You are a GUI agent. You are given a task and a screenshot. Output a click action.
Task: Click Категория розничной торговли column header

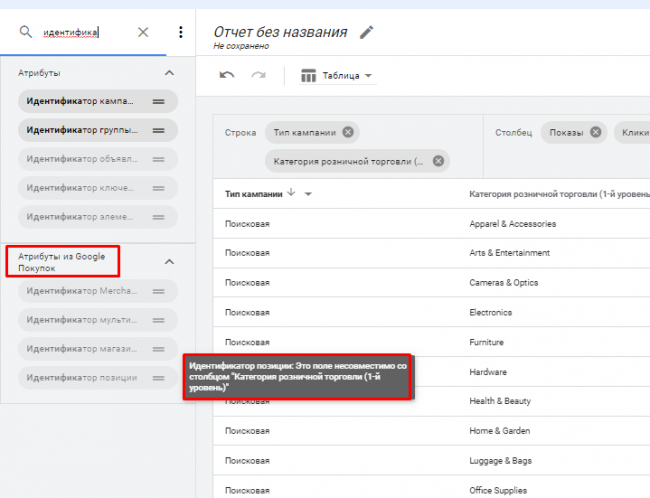[x=555, y=194]
